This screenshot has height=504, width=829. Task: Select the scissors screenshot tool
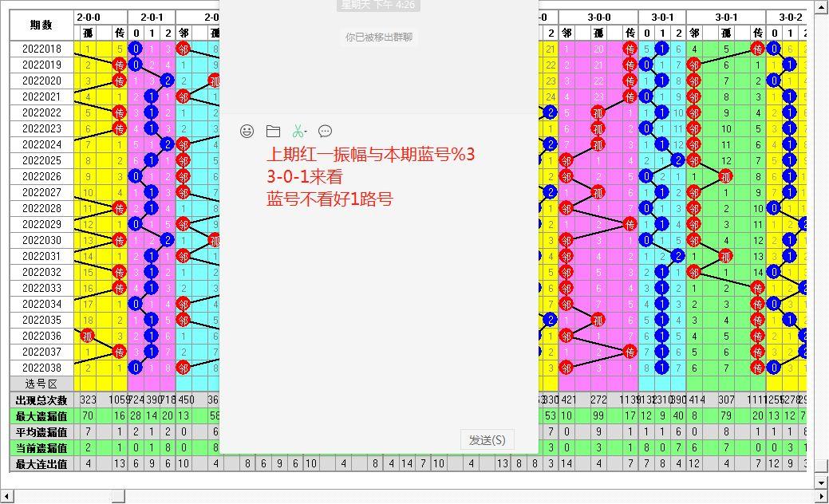[x=299, y=131]
